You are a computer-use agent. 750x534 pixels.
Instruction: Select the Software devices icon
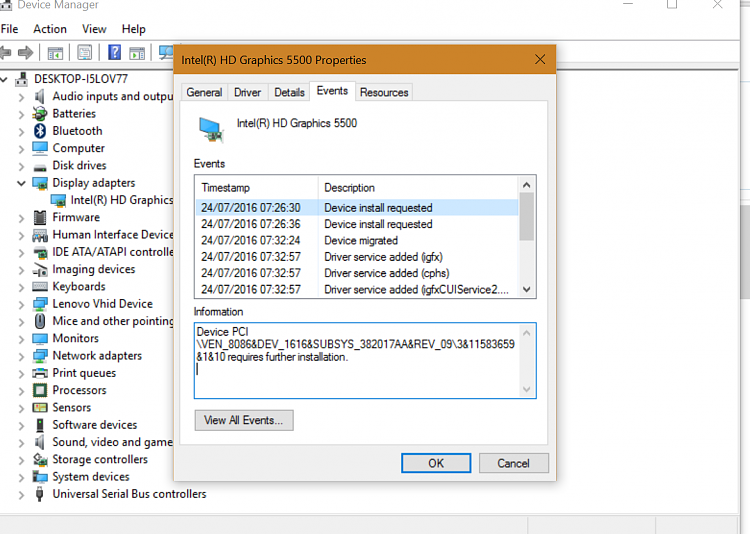(x=40, y=425)
